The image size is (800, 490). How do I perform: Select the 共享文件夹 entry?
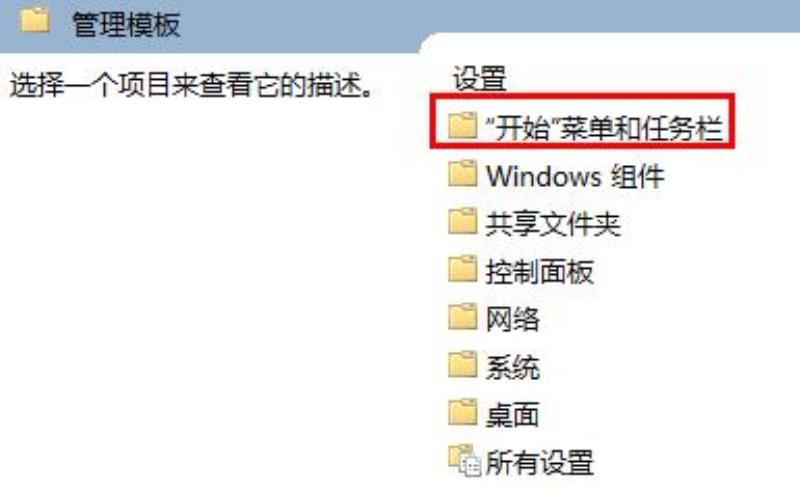point(553,224)
